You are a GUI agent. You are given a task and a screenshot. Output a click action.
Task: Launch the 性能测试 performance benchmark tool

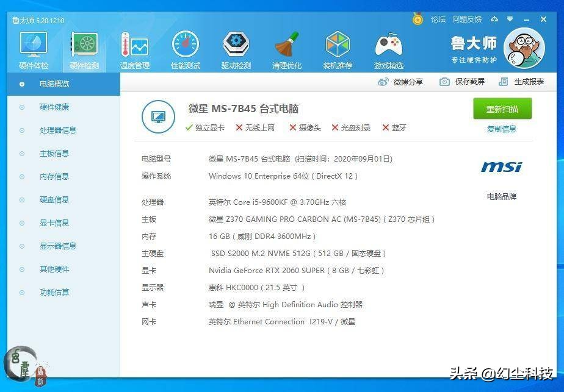[x=184, y=49]
